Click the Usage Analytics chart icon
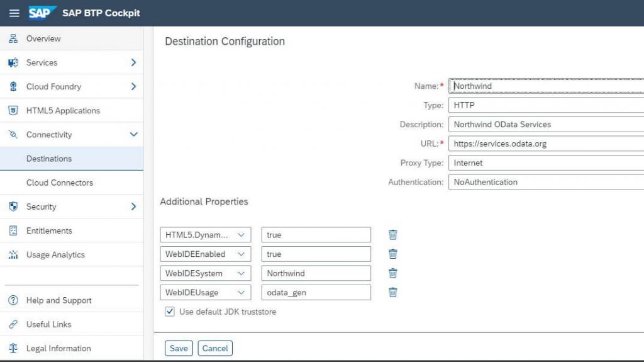The width and height of the screenshot is (644, 362). (13, 254)
